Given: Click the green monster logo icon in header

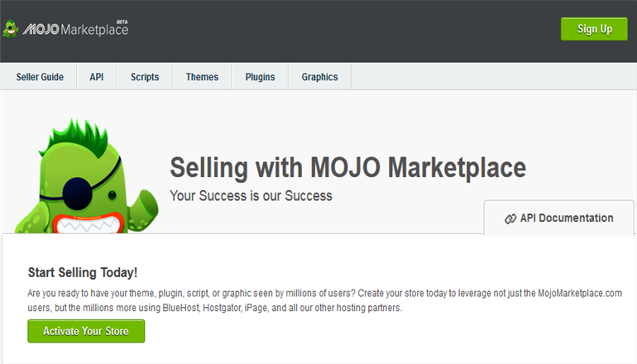Looking at the screenshot, I should click(x=11, y=29).
